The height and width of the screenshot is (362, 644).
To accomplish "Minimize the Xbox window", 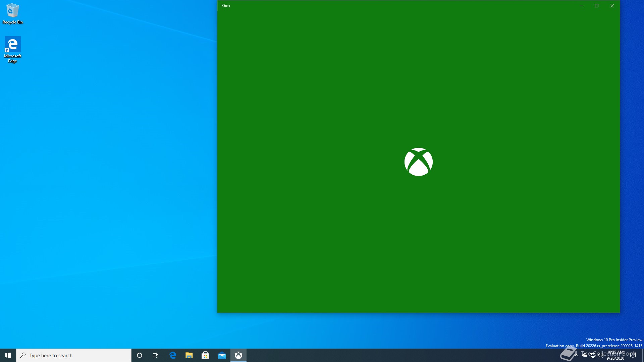I will tap(581, 6).
